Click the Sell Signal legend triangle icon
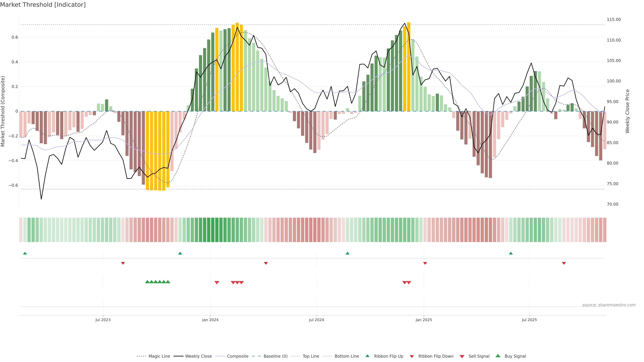This screenshot has width=644, height=362. tap(462, 356)
